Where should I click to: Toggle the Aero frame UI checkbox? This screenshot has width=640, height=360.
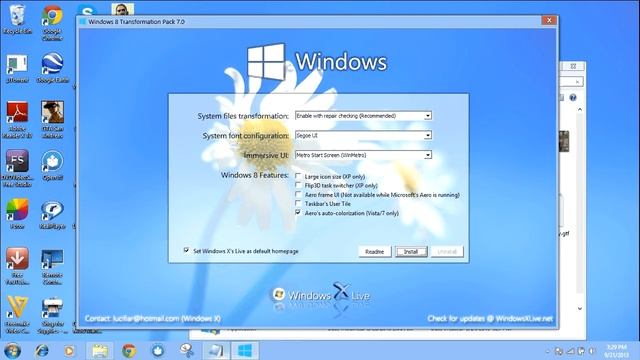[x=298, y=194]
